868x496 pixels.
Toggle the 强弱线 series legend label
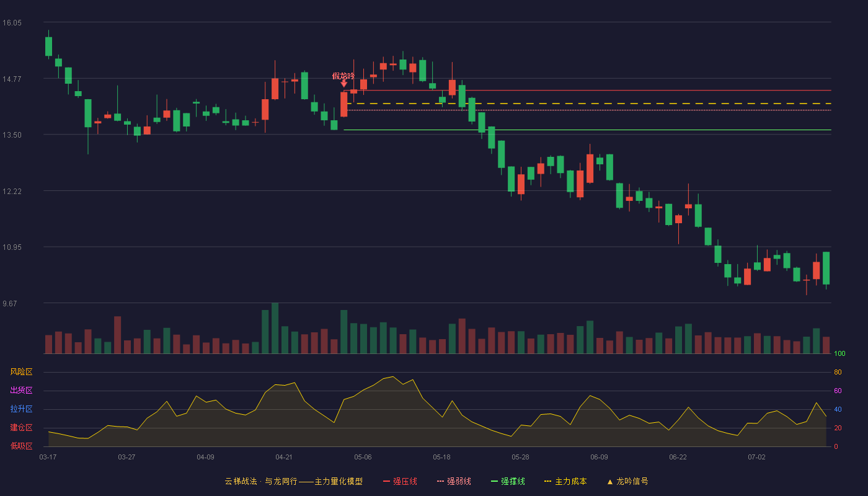click(459, 481)
